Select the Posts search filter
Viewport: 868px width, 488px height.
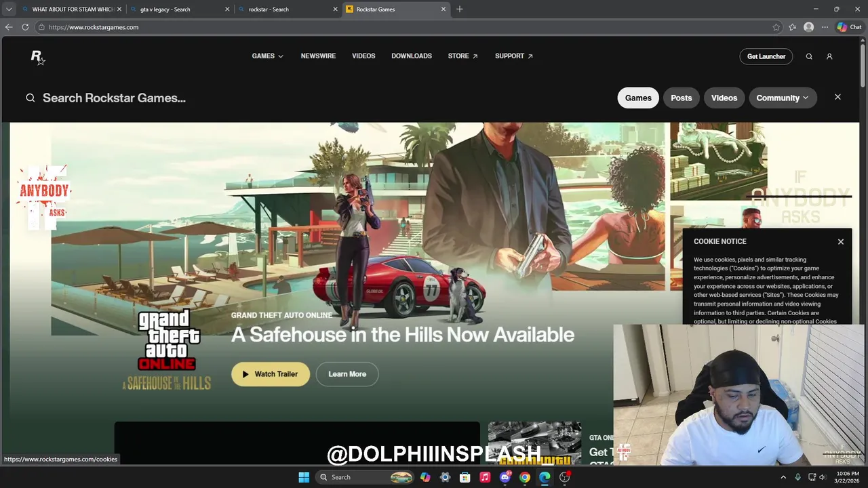click(x=682, y=98)
